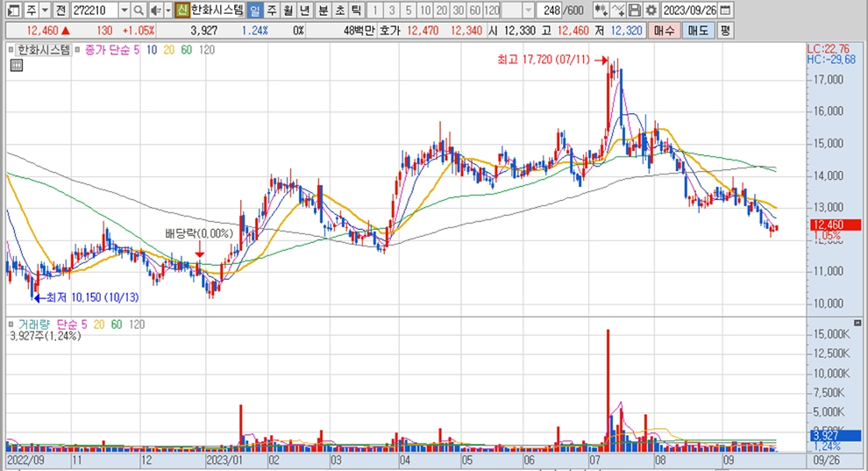The height and width of the screenshot is (471, 868).
Task: Expand the dropdown arrow beside speaker icon
Action: (167, 11)
